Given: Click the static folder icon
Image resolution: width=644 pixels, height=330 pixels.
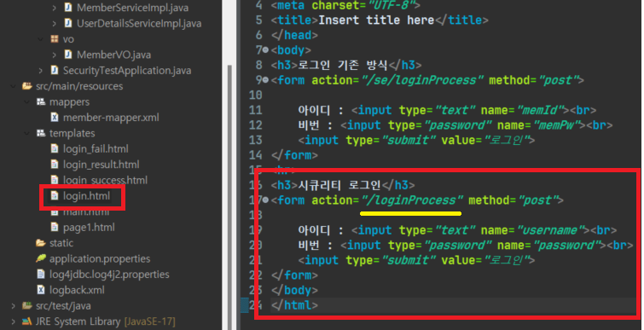Looking at the screenshot, I should click(41, 243).
